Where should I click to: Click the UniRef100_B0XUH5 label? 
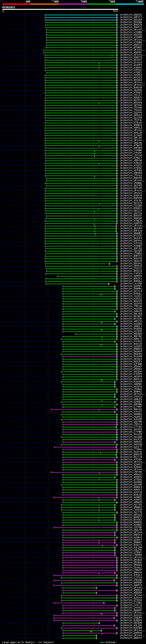pos(131,357)
